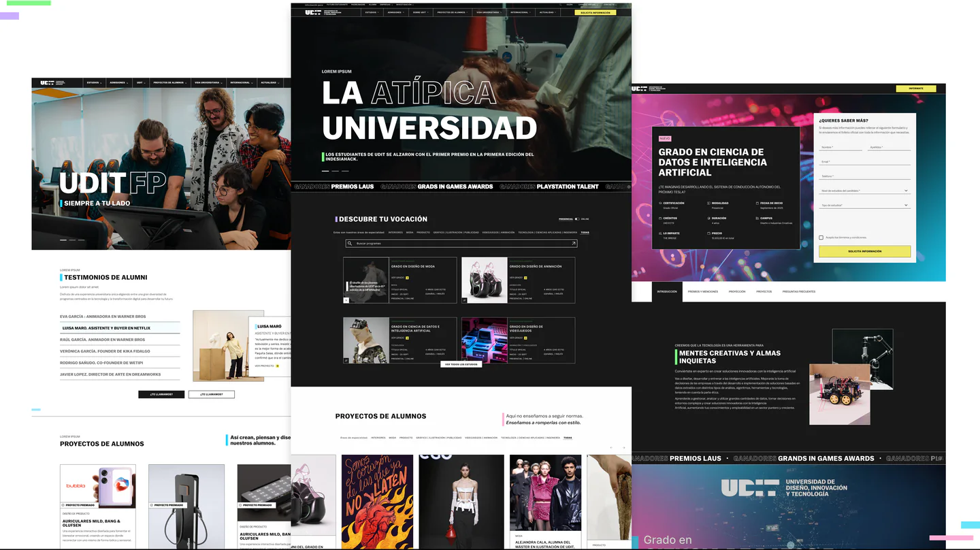
Task: Open the Grado en Diseño de Animación card
Action: (518, 280)
